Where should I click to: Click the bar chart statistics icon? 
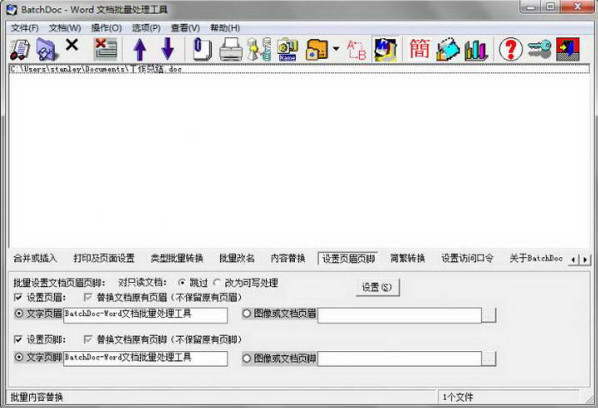[476, 50]
